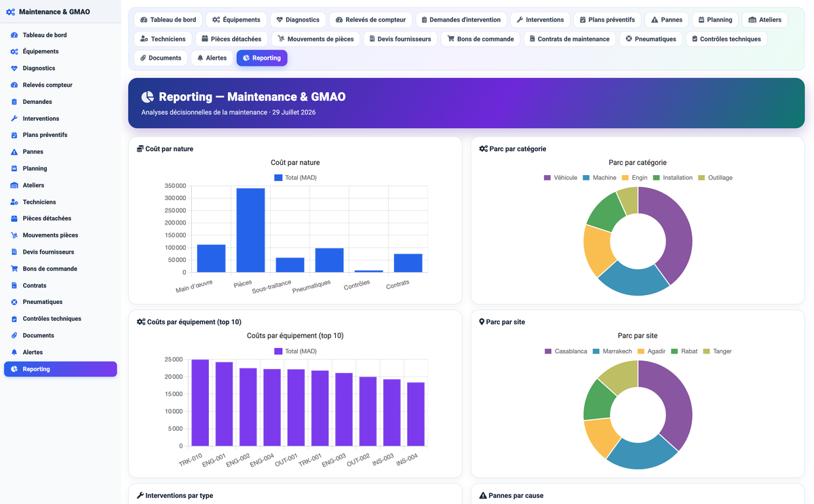Open Pneumatiques in the left sidebar

pos(60,302)
